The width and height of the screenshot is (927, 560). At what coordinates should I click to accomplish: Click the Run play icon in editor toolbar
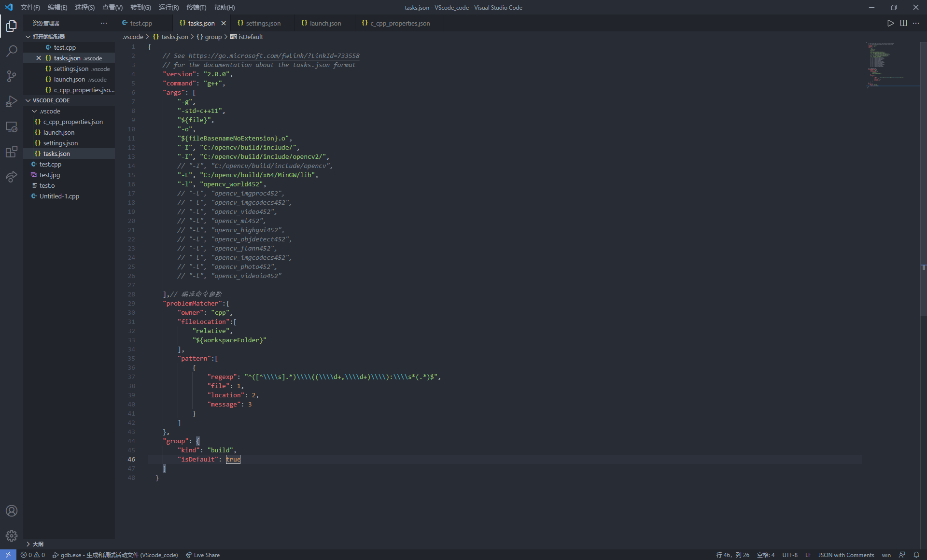point(890,23)
